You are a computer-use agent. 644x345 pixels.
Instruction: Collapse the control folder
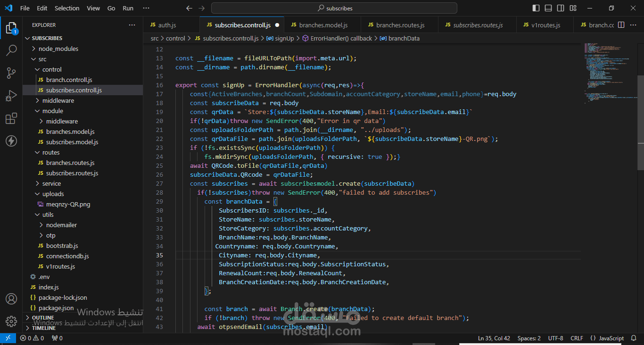tap(83, 69)
